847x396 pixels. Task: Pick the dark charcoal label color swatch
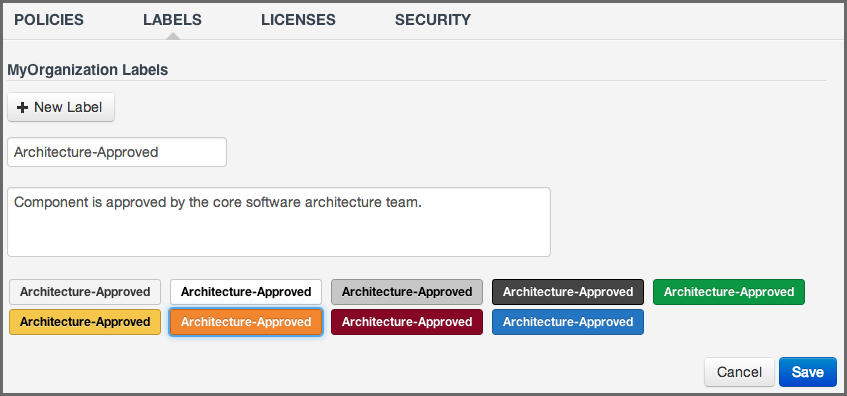click(568, 292)
